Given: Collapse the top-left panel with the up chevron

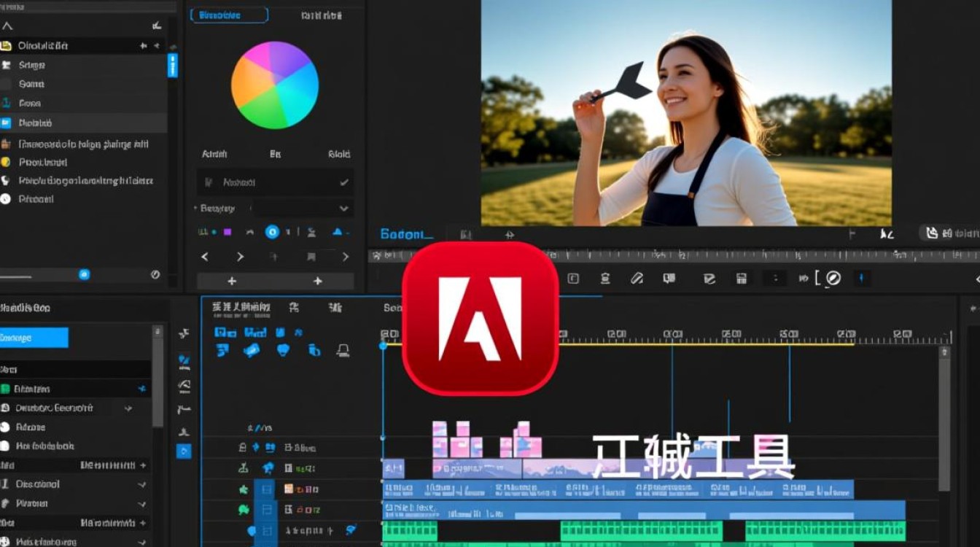Looking at the screenshot, I should point(7,26).
